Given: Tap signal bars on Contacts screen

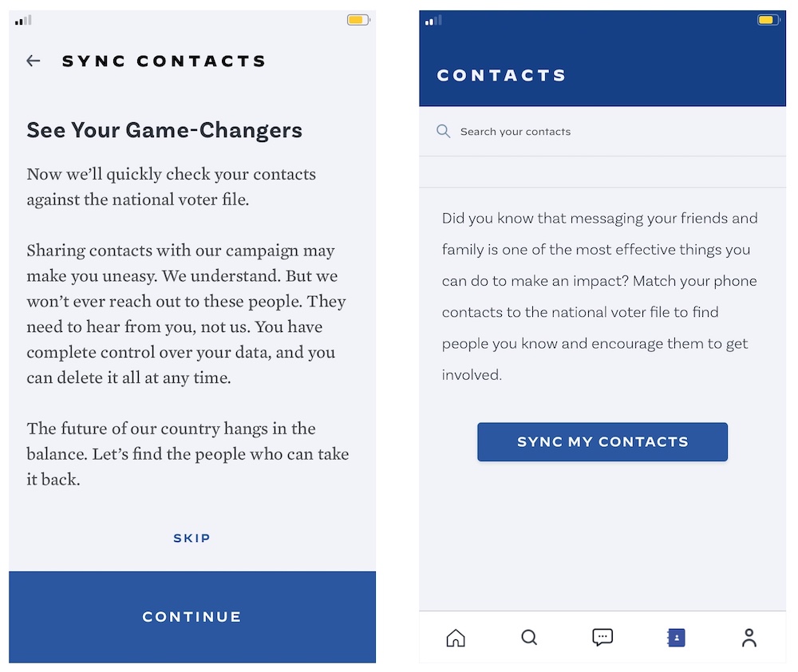Looking at the screenshot, I should coord(433,20).
